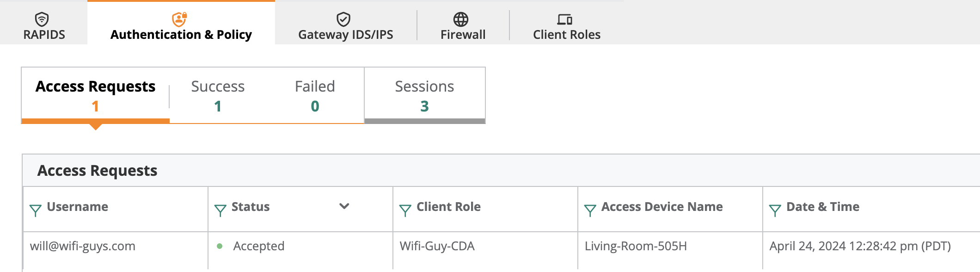980x272 pixels.
Task: Click the Firewall globe icon
Action: coord(461,19)
